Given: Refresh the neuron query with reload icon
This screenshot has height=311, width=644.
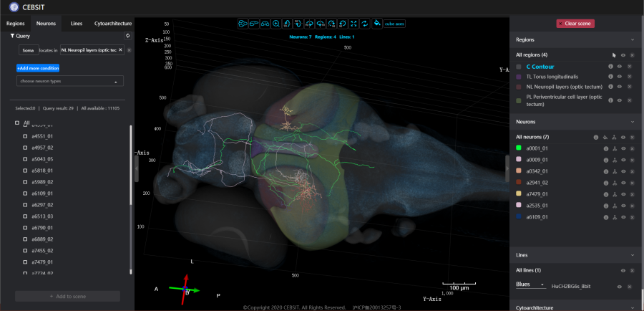Looking at the screenshot, I should click(127, 35).
